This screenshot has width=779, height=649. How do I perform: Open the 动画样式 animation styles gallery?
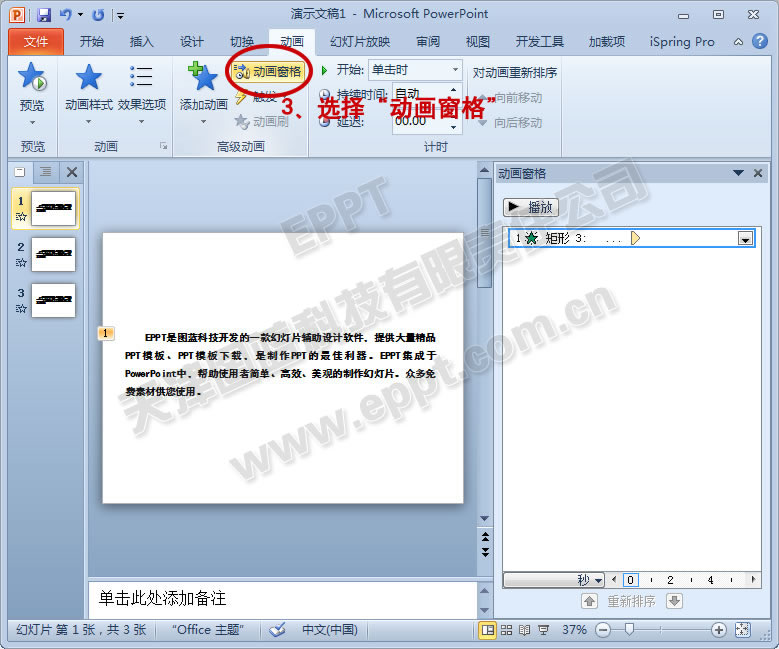(x=89, y=90)
